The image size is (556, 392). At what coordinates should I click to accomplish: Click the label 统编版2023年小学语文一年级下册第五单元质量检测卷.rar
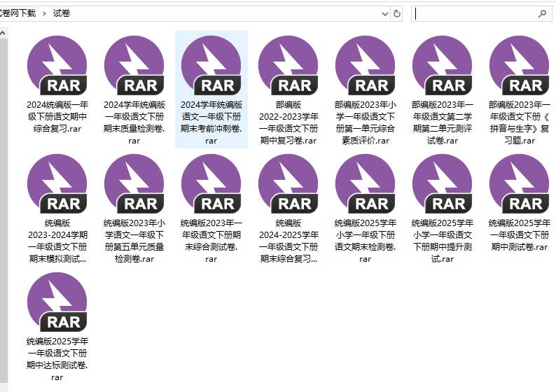pos(134,241)
